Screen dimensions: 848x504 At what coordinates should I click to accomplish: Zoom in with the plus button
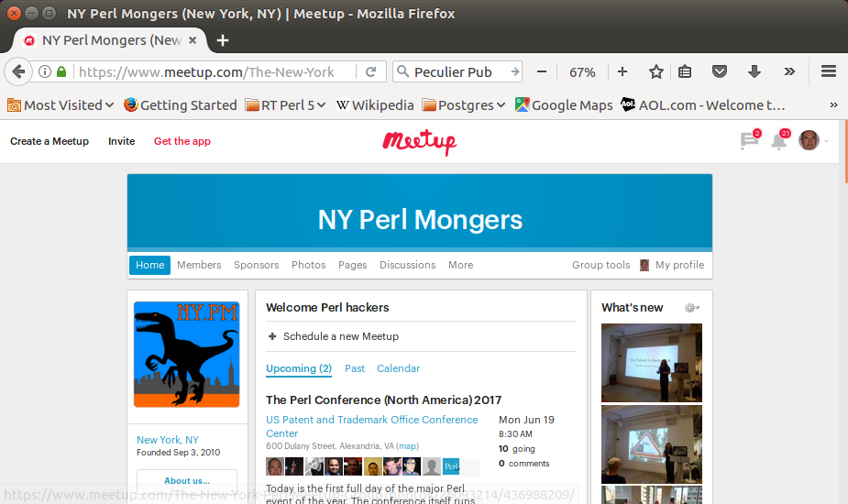tap(622, 71)
